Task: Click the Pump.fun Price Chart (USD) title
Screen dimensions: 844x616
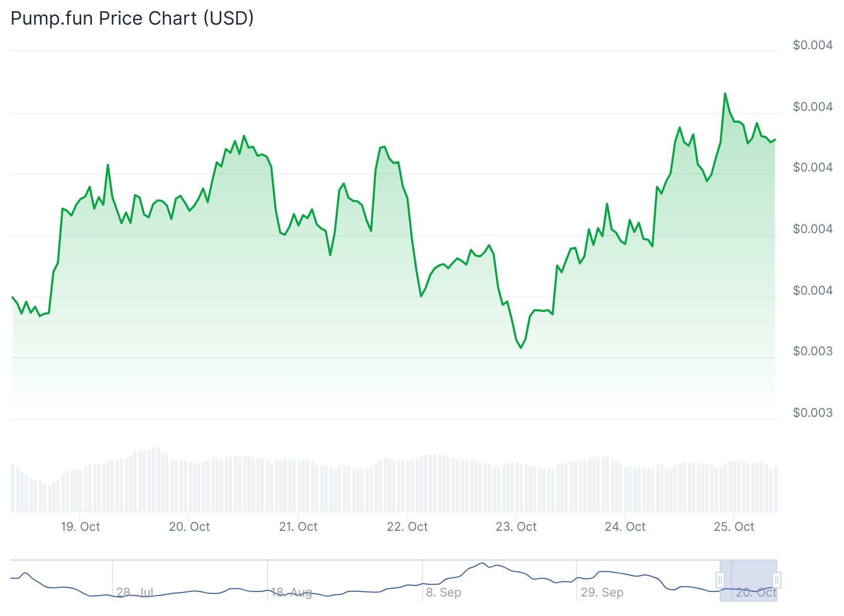Action: click(x=132, y=18)
